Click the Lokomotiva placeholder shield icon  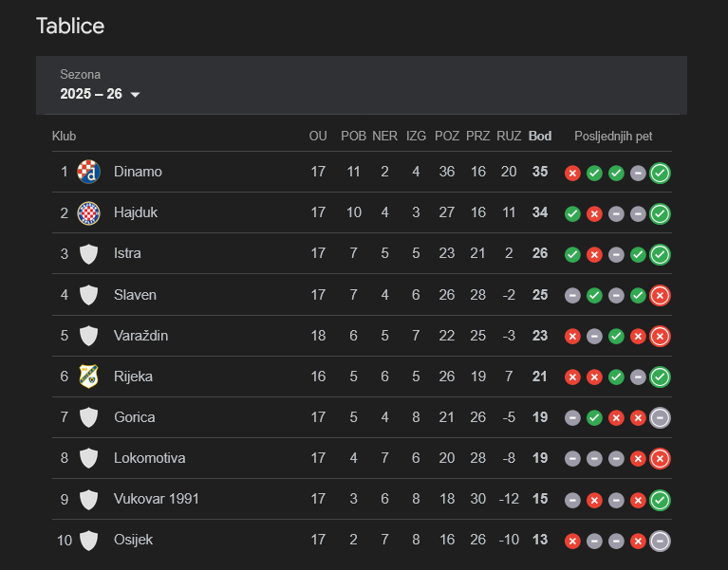pyautogui.click(x=88, y=458)
